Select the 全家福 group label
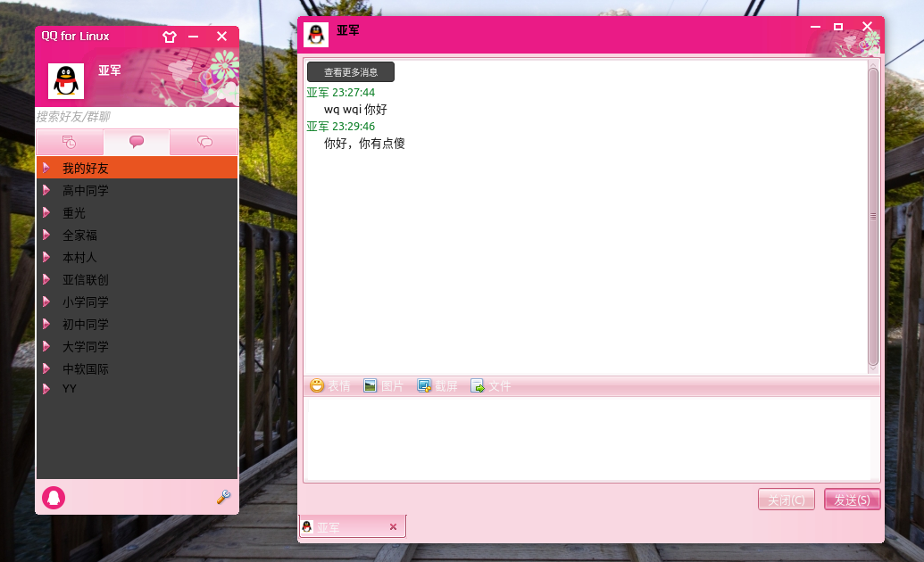The height and width of the screenshot is (562, 924). pyautogui.click(x=79, y=236)
